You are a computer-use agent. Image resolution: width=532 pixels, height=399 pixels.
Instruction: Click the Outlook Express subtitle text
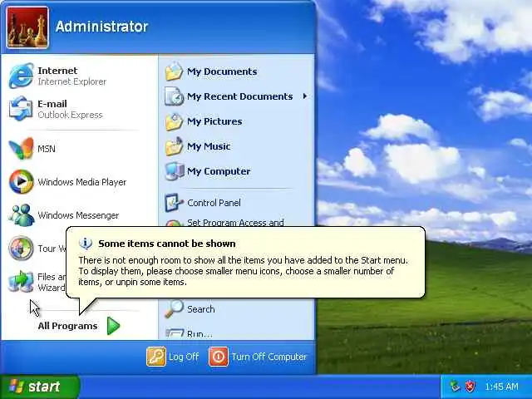coord(70,115)
